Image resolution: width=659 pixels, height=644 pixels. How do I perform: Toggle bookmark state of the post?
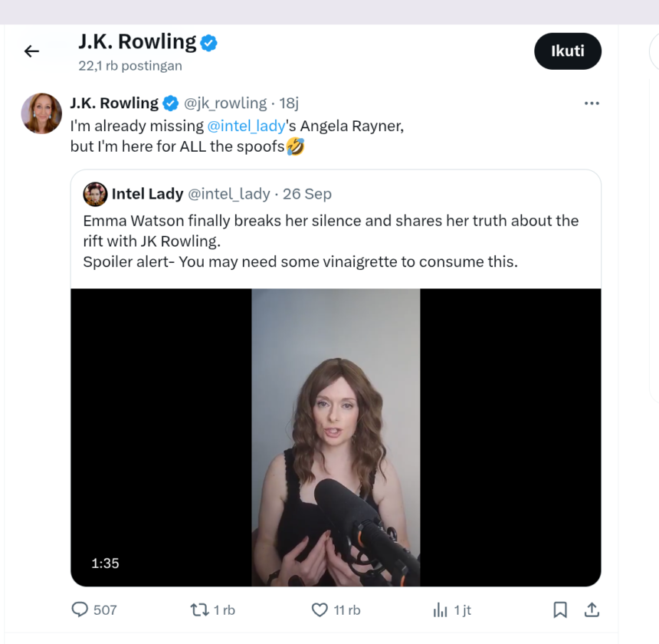(x=560, y=609)
